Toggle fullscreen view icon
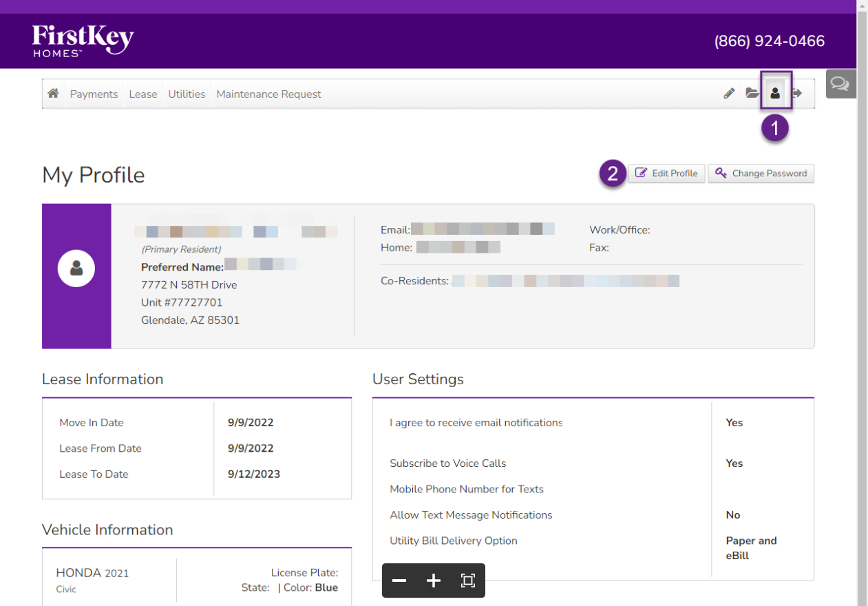 [468, 581]
